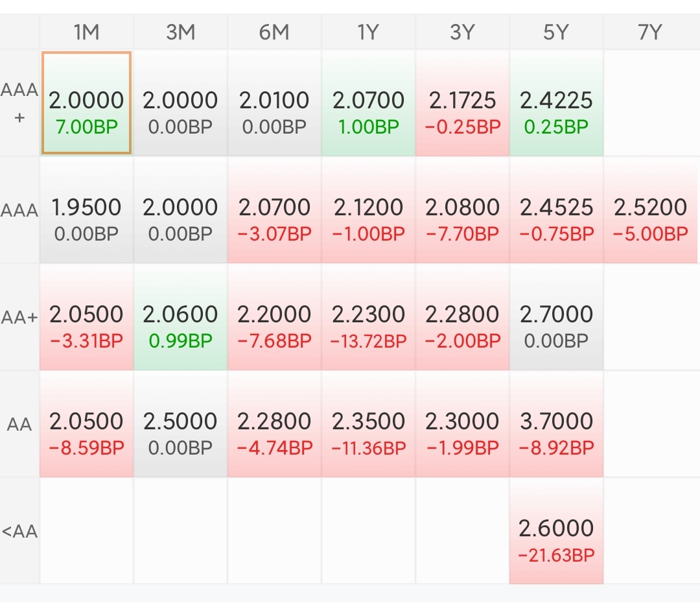700x607 pixels.
Task: Click the AAA 3Y cell with -7.70BP
Action: tap(462, 210)
